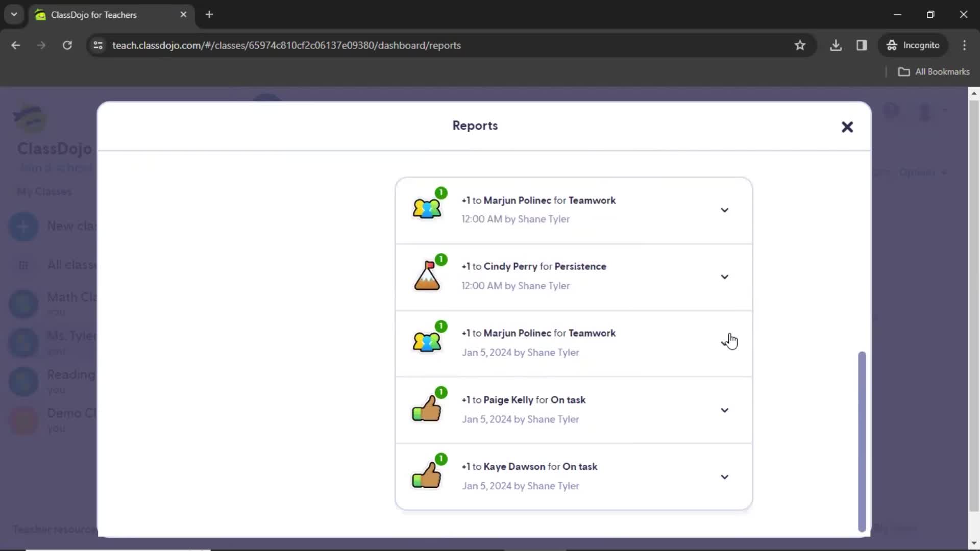Click 'Jan 5, 2024 by Shane Tyler' under Paige Kelly
The image size is (980, 551).
tap(521, 419)
